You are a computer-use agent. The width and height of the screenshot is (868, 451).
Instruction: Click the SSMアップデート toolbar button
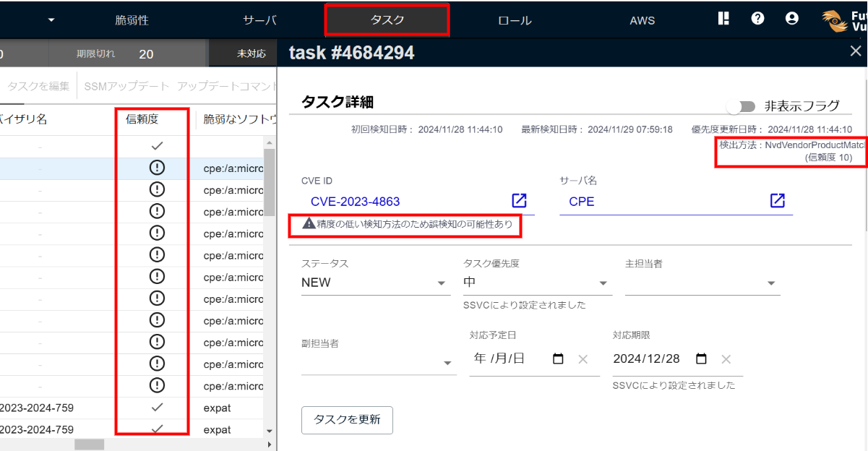tap(126, 86)
